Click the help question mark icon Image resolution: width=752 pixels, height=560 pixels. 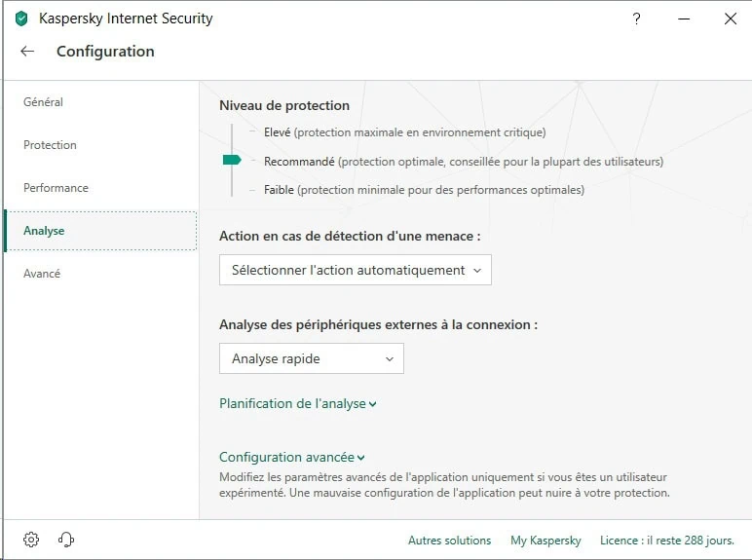pos(637,19)
